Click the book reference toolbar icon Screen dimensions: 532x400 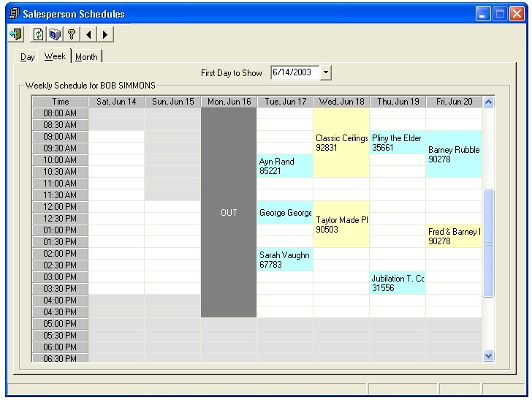[55, 34]
